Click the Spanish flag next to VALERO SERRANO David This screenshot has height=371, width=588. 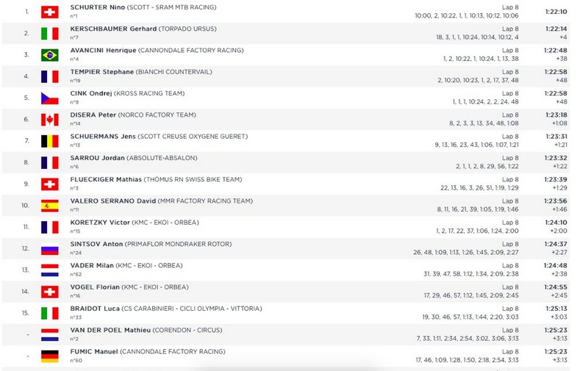point(49,206)
